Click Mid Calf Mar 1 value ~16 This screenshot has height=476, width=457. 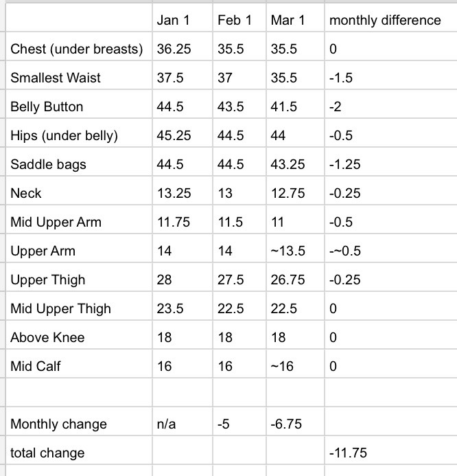click(x=283, y=366)
